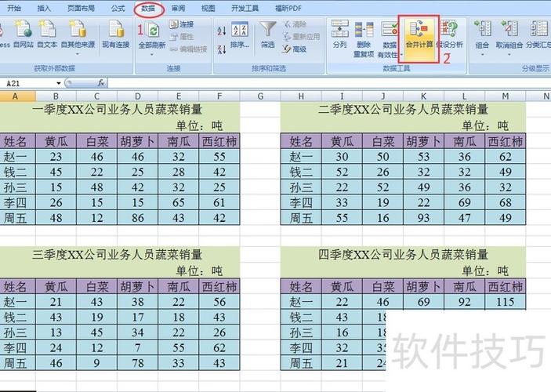Open 现有连接 existing connections
Screen dimensions: 551x392
pyautogui.click(x=116, y=34)
